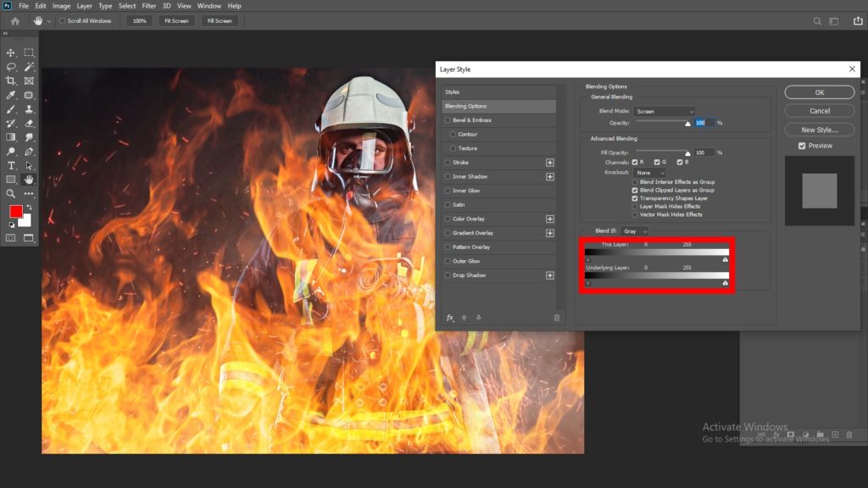Enable the Satin checkbox

[448, 205]
